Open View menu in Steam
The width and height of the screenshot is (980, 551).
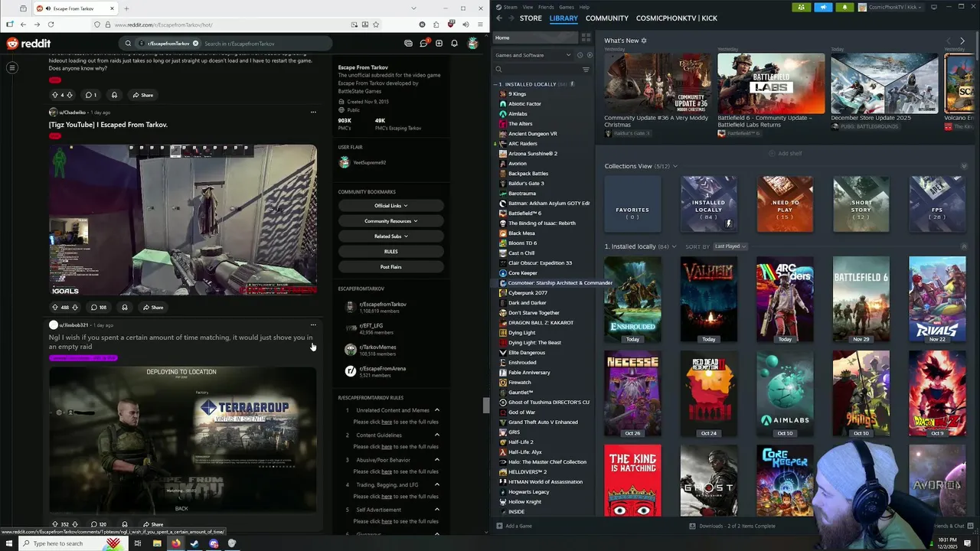(528, 7)
